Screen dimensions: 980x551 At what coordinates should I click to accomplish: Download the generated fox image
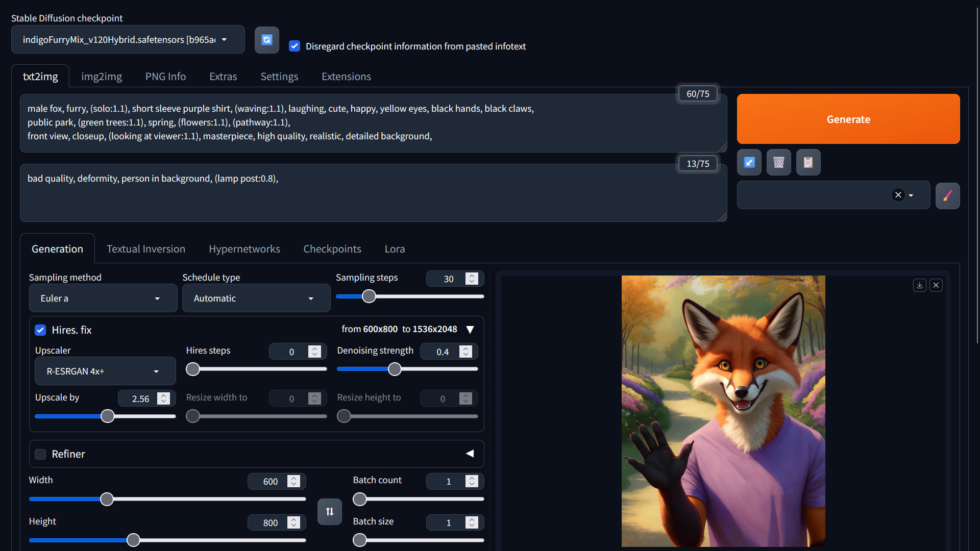(919, 285)
